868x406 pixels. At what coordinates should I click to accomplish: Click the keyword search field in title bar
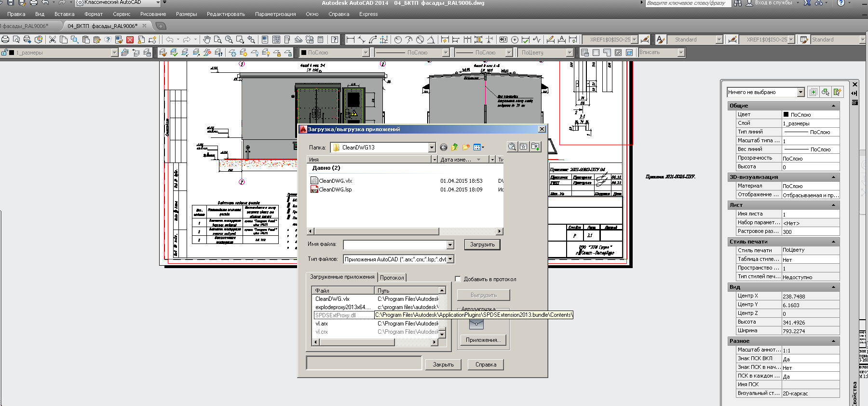coord(687,3)
